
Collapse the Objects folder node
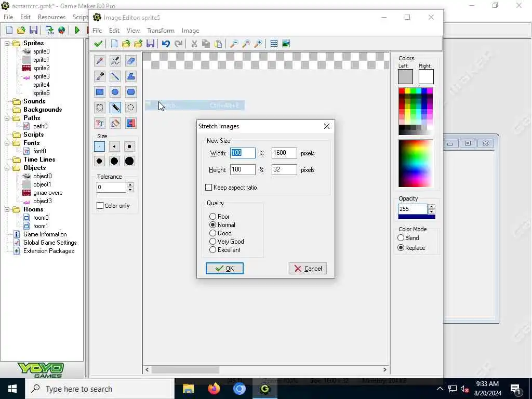7,168
